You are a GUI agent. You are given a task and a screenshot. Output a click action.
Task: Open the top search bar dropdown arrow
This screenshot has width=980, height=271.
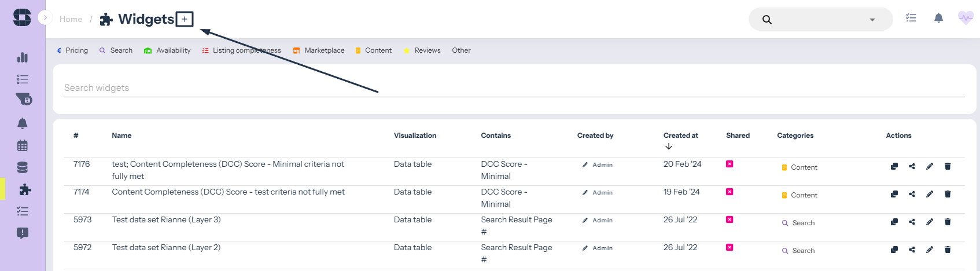point(872,20)
